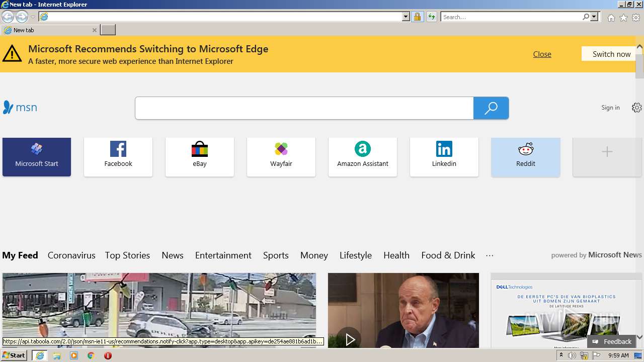Image resolution: width=644 pixels, height=362 pixels.
Task: Open the 'Food & Drink' feed tab
Action: 448,255
